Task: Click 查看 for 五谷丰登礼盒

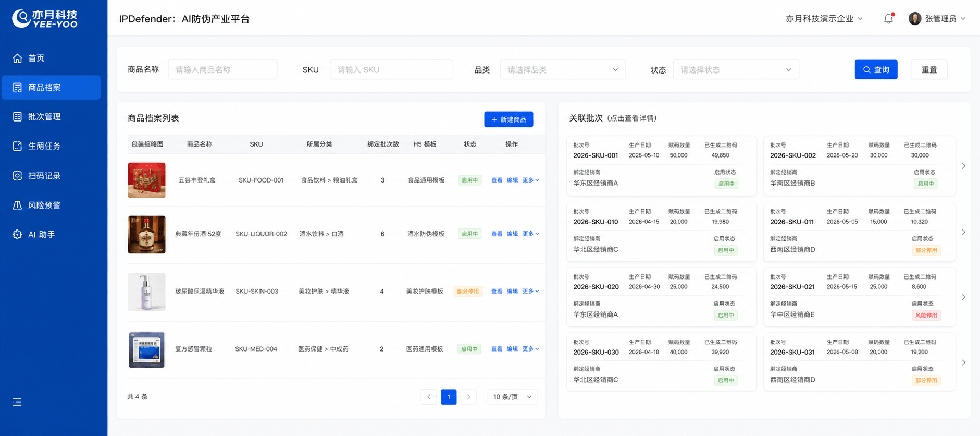Action: [x=497, y=180]
